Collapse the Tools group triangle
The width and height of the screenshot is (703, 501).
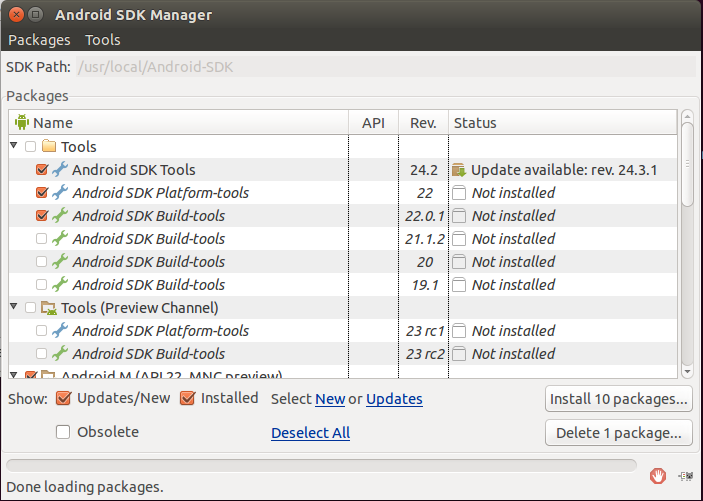14,145
